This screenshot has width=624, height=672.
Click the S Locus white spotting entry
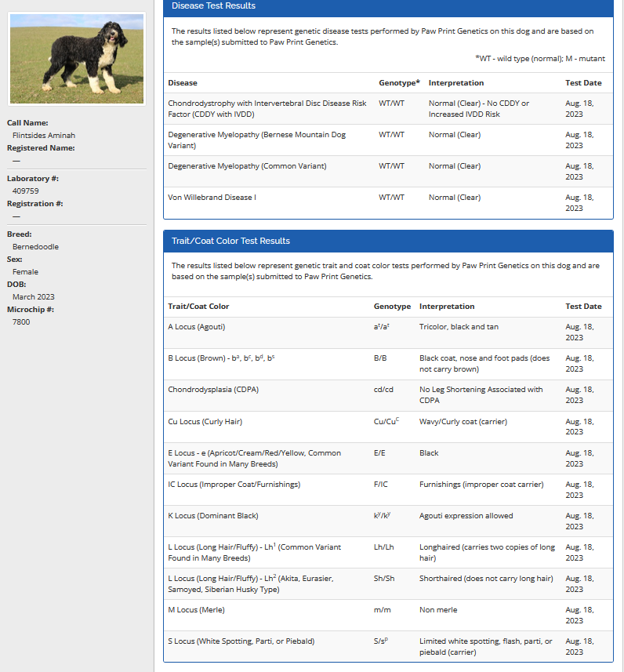point(241,641)
